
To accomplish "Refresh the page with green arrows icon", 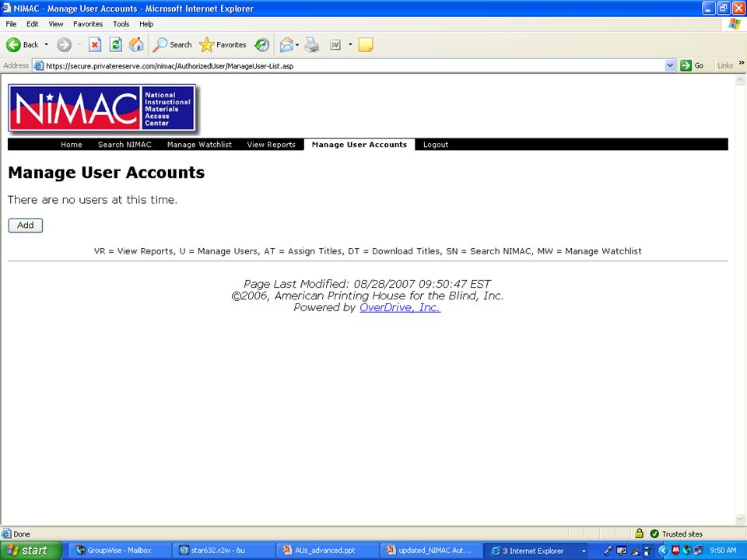I will [115, 45].
